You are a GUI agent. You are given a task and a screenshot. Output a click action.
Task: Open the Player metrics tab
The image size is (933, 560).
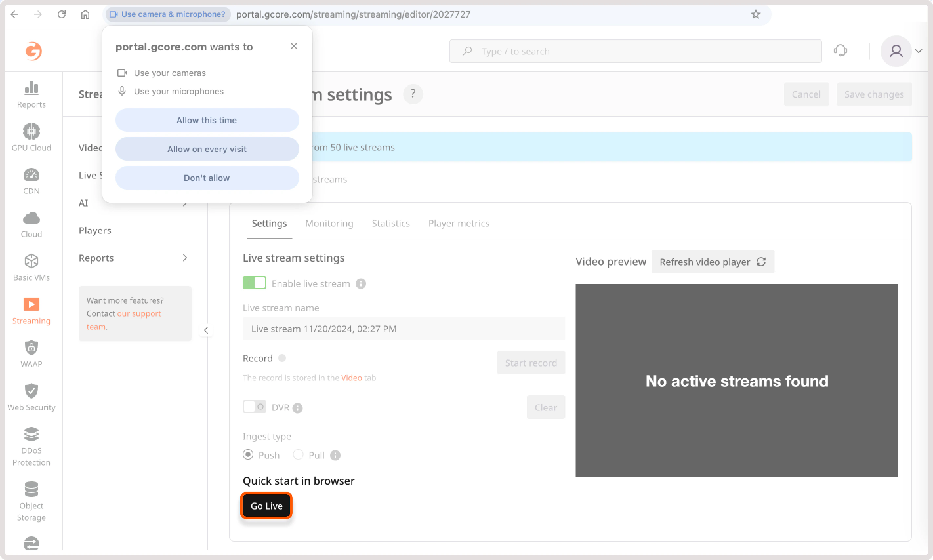coord(458,223)
